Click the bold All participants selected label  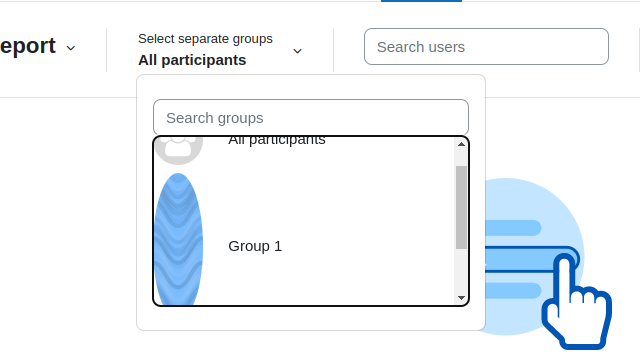point(192,60)
